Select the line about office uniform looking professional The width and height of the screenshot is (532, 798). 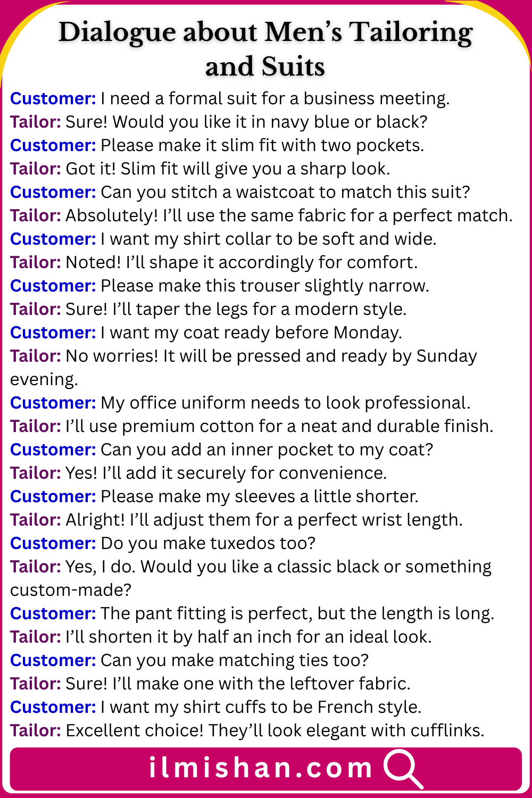[285, 403]
